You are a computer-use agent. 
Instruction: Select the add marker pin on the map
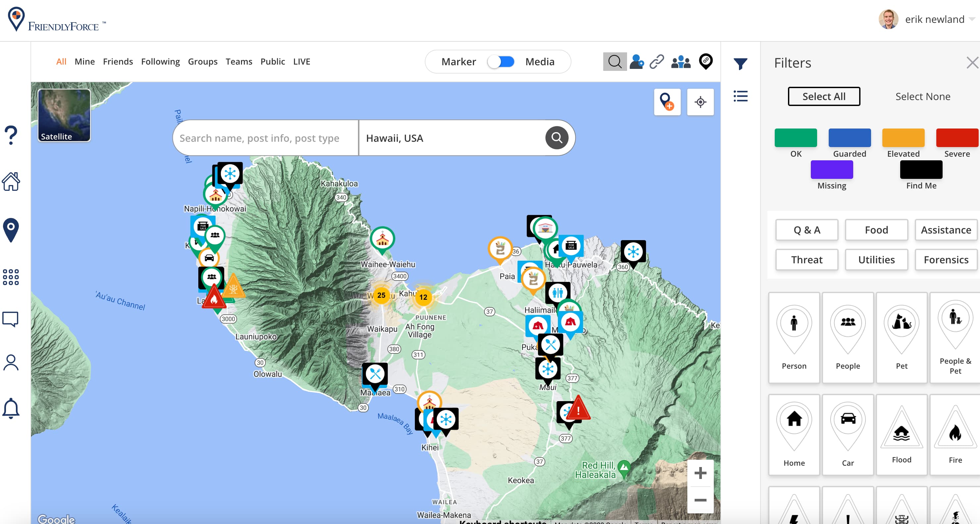(x=668, y=102)
